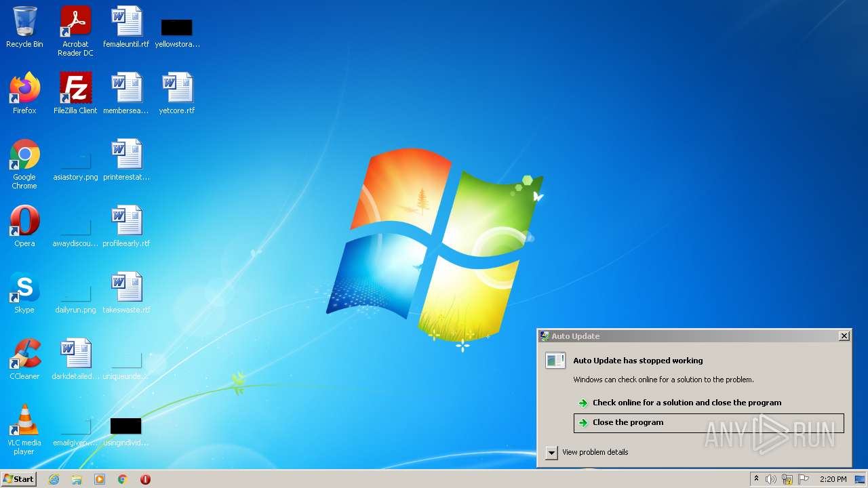The image size is (868, 488).
Task: Select the yellowstora... desktop file
Action: (177, 32)
